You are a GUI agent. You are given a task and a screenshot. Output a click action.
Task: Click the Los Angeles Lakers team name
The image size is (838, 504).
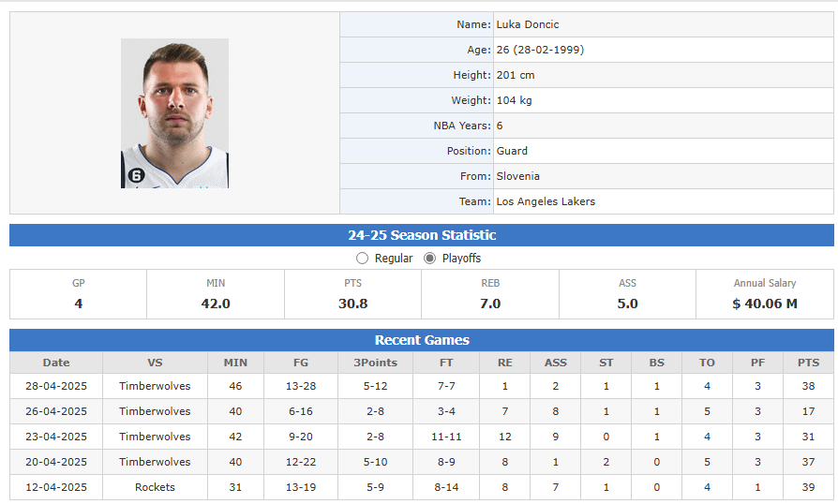pyautogui.click(x=546, y=201)
